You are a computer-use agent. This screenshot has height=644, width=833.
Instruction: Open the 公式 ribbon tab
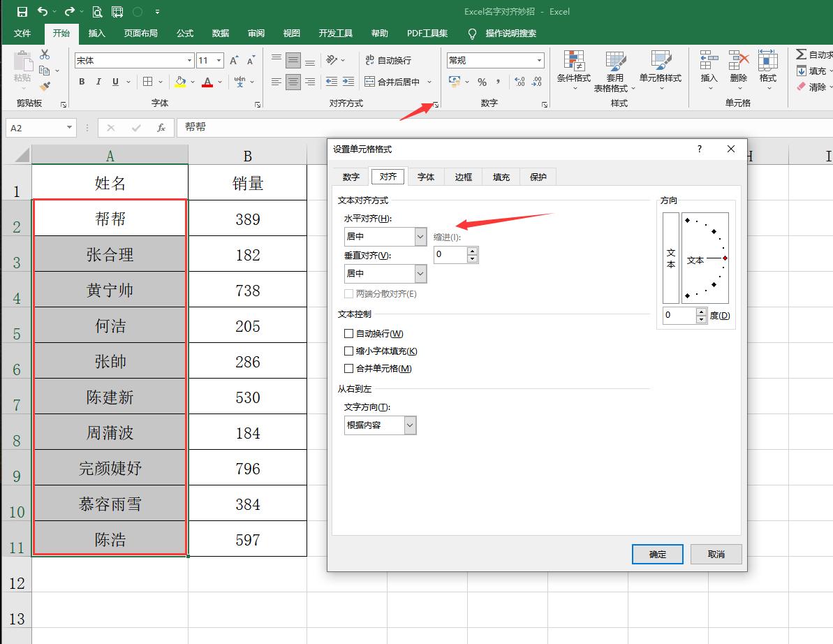point(185,34)
